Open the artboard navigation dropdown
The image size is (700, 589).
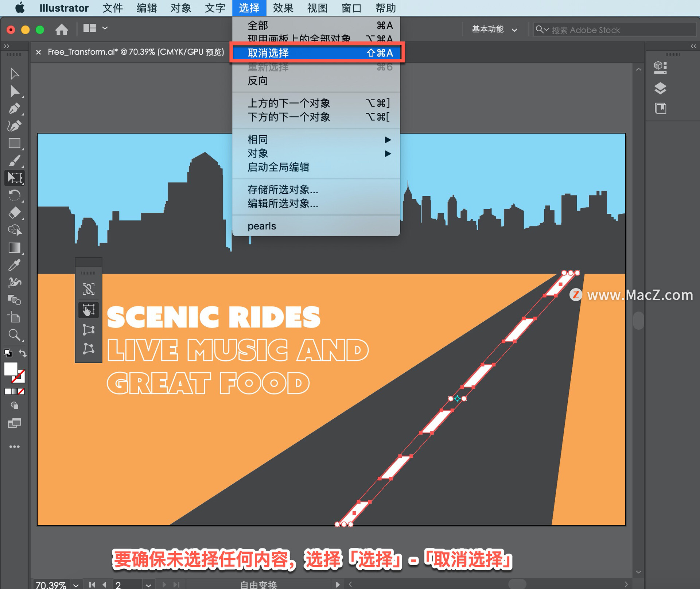(x=148, y=585)
